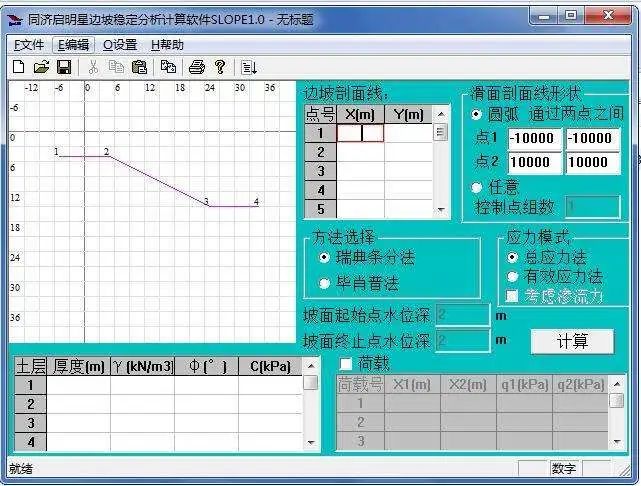This screenshot has height=486, width=641.
Task: Click the New file toolbar icon
Action: coord(18,67)
